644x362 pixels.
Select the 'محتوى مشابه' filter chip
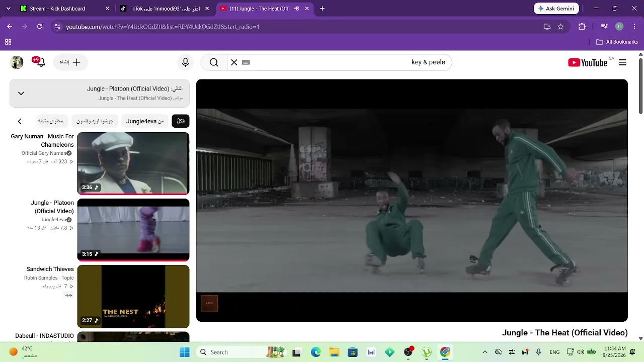tap(51, 121)
